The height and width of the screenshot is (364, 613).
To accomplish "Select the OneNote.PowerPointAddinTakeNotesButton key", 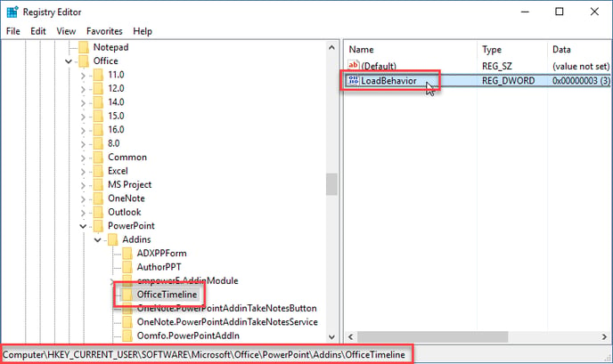I will pyautogui.click(x=226, y=308).
